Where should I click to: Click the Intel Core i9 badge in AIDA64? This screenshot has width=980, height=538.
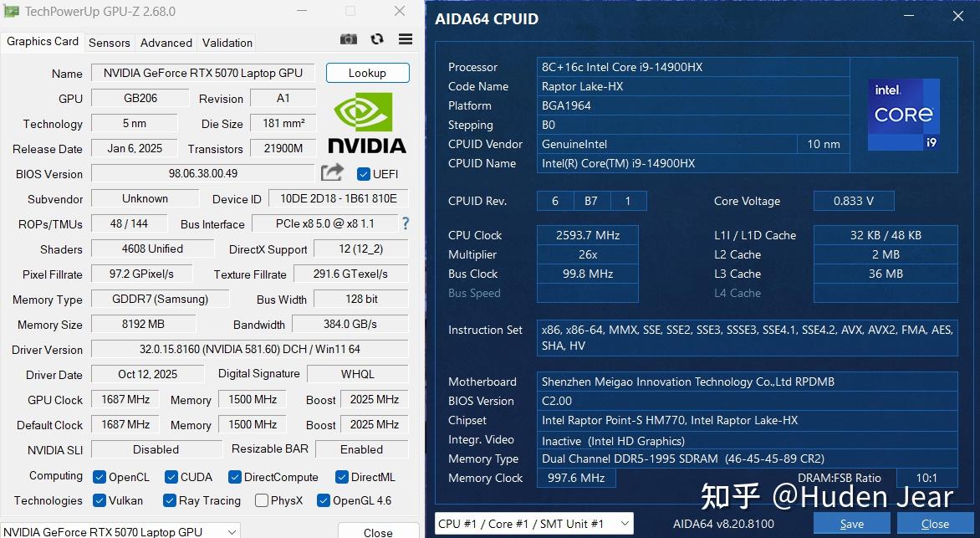[x=904, y=115]
